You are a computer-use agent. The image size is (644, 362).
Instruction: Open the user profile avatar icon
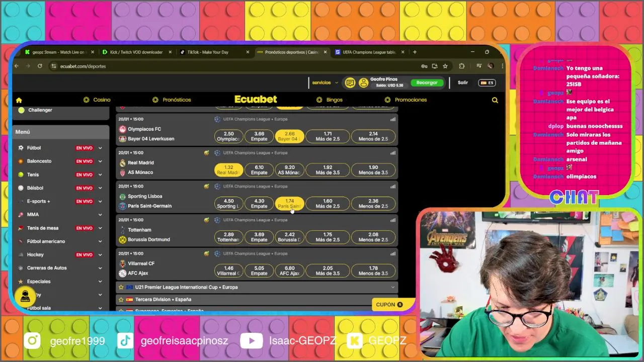363,83
